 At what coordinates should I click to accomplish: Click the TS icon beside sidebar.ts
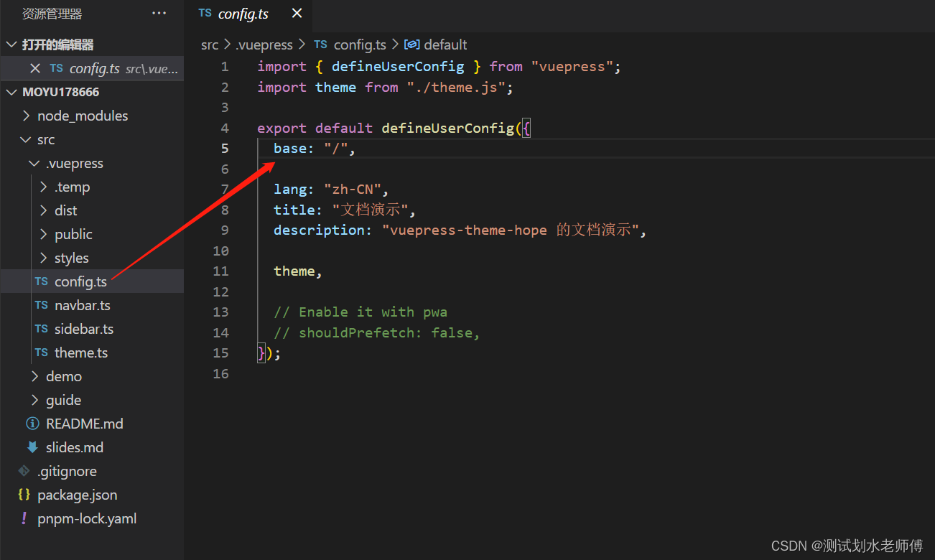(x=42, y=329)
